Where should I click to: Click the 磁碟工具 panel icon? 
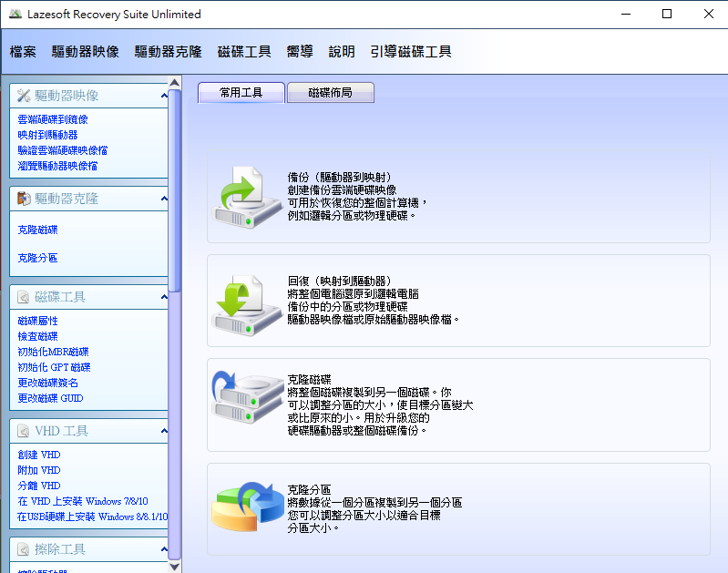[23, 297]
